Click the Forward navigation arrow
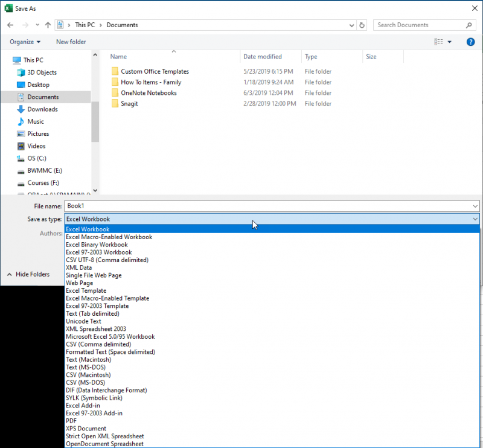The width and height of the screenshot is (483, 448). coord(25,25)
